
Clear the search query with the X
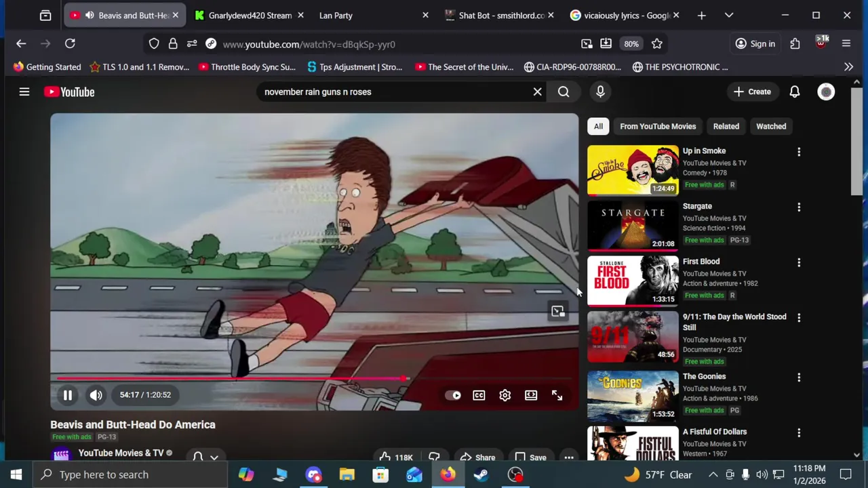click(x=538, y=91)
